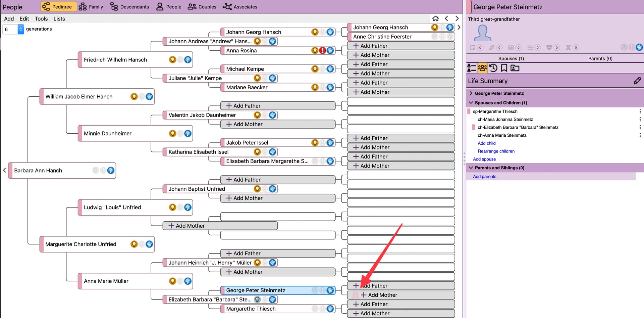The image size is (644, 318).
Task: Click the Add child link
Action: point(487,143)
